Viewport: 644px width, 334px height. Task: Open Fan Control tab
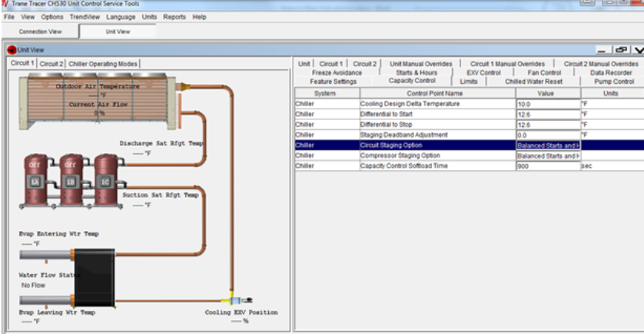click(x=545, y=73)
